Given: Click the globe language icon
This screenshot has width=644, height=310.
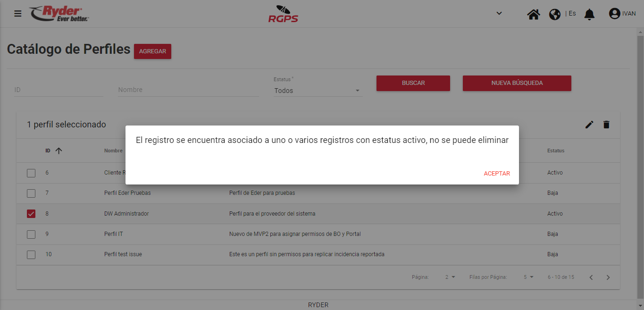Looking at the screenshot, I should tap(555, 14).
